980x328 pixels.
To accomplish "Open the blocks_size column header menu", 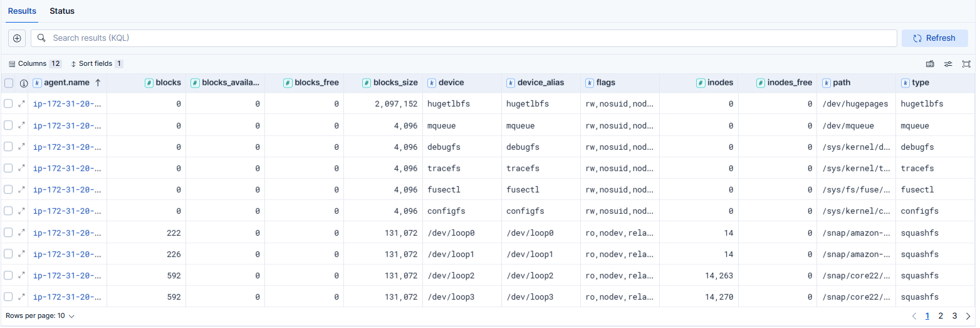I will pos(383,83).
